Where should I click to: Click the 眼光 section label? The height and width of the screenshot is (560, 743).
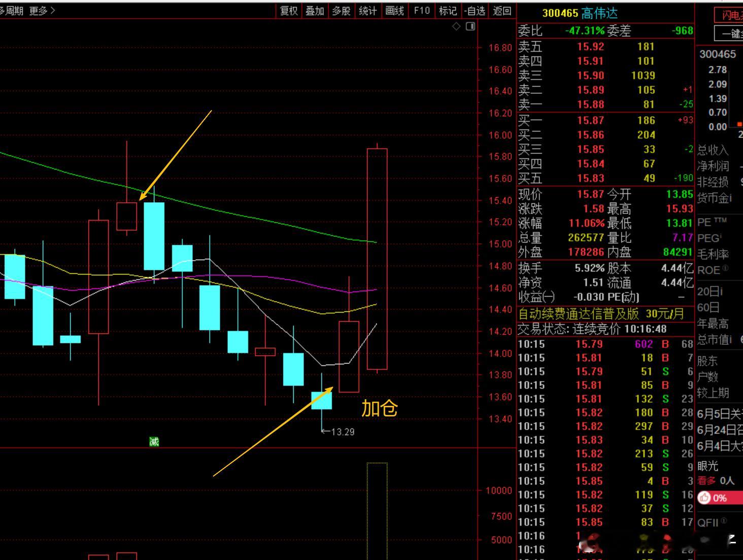click(x=707, y=466)
